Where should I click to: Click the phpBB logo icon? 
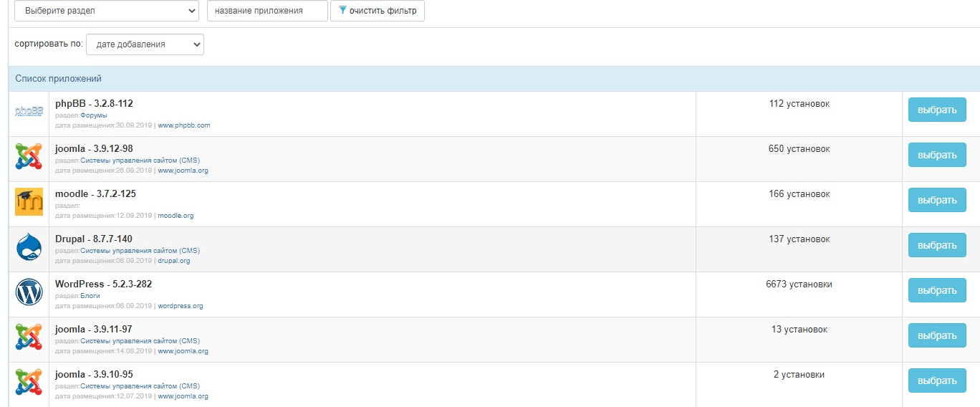[29, 111]
